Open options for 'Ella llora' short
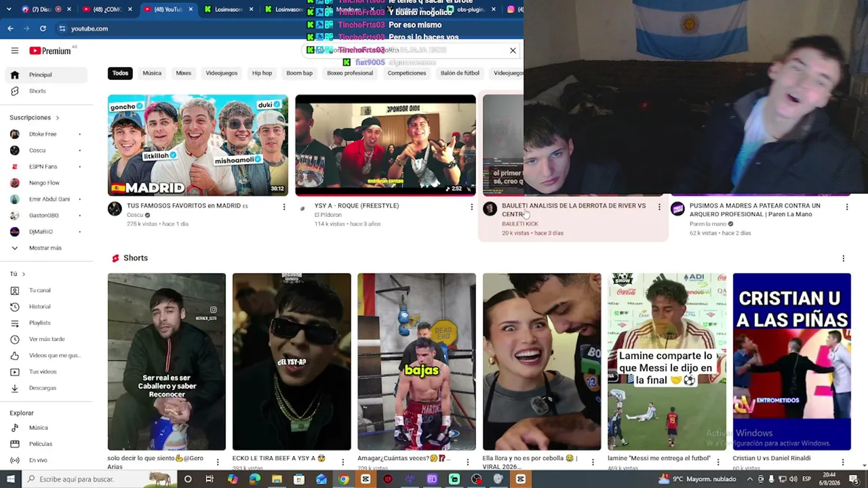868x488 pixels. click(593, 462)
